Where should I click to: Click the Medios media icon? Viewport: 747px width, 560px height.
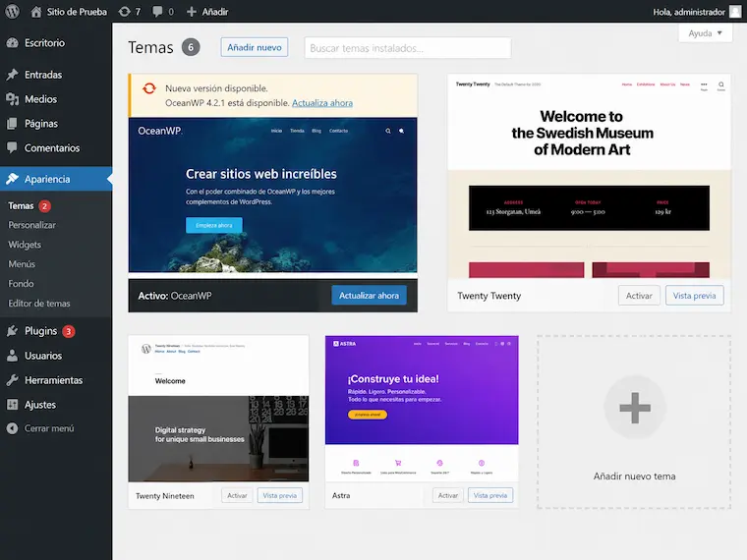(x=13, y=99)
